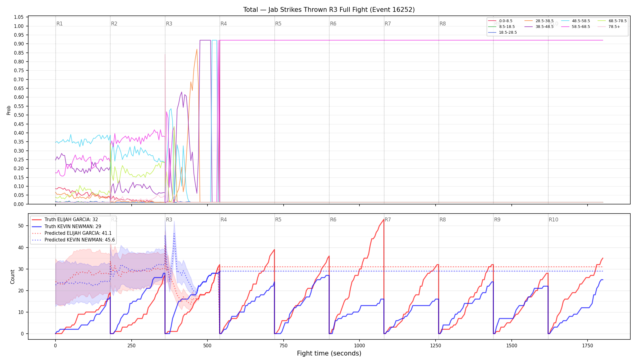Image resolution: width=637 pixels, height=364 pixels.
Task: Click the Prob y-axis label
Action: [x=9, y=110]
